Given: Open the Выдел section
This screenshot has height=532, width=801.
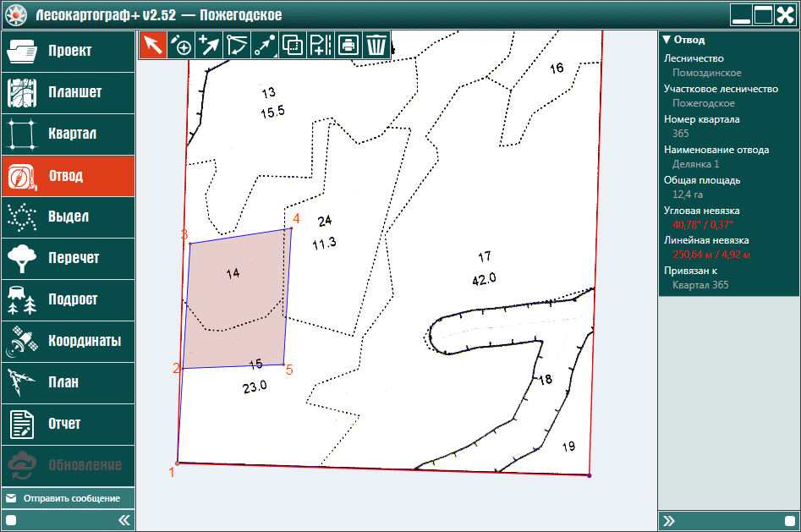Looking at the screenshot, I should 69,217.
